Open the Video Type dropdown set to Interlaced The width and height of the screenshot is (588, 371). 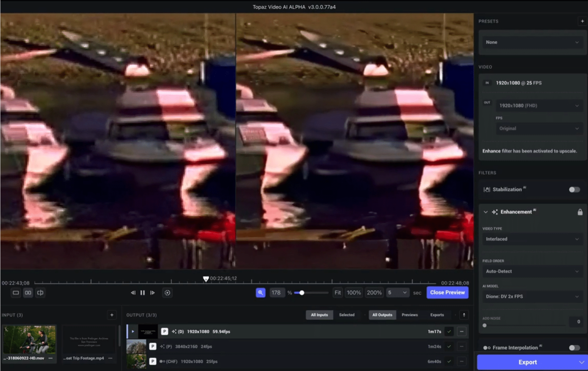[x=532, y=239]
